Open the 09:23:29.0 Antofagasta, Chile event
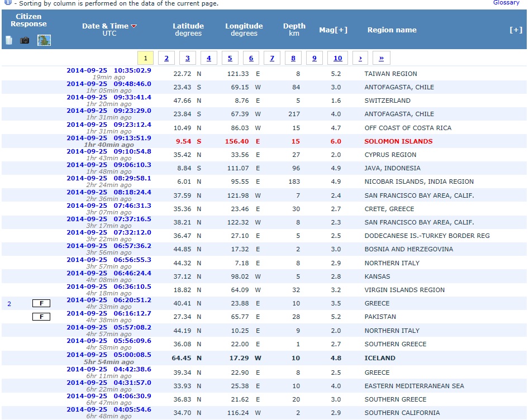Viewport: 529px width, 420px height. coord(108,111)
